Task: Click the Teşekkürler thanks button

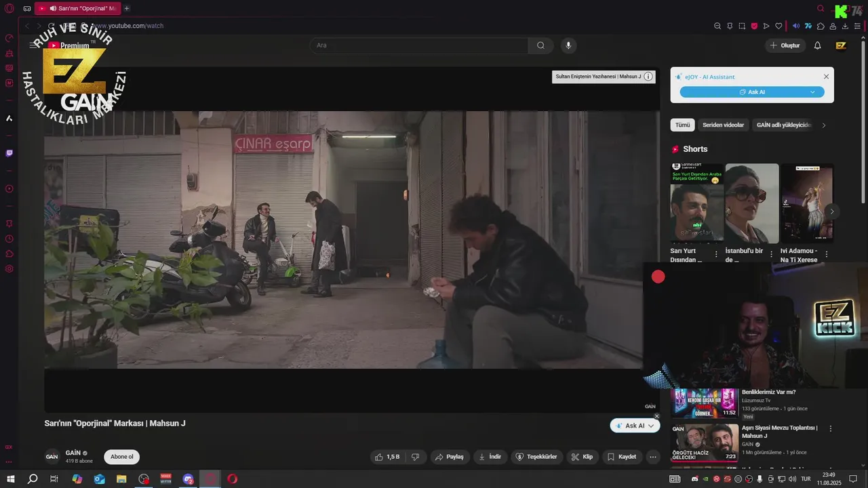Action: 536,457
